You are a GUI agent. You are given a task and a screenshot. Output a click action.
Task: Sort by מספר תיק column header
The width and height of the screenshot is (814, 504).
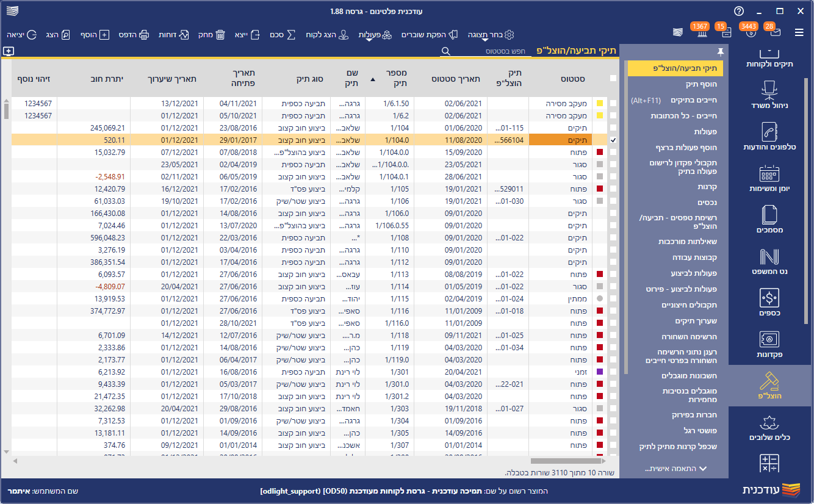coord(389,79)
